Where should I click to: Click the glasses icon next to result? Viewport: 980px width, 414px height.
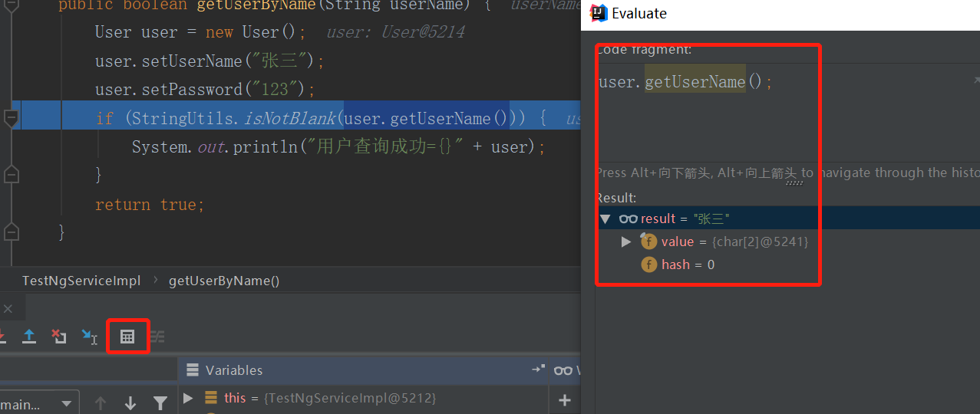coord(629,219)
